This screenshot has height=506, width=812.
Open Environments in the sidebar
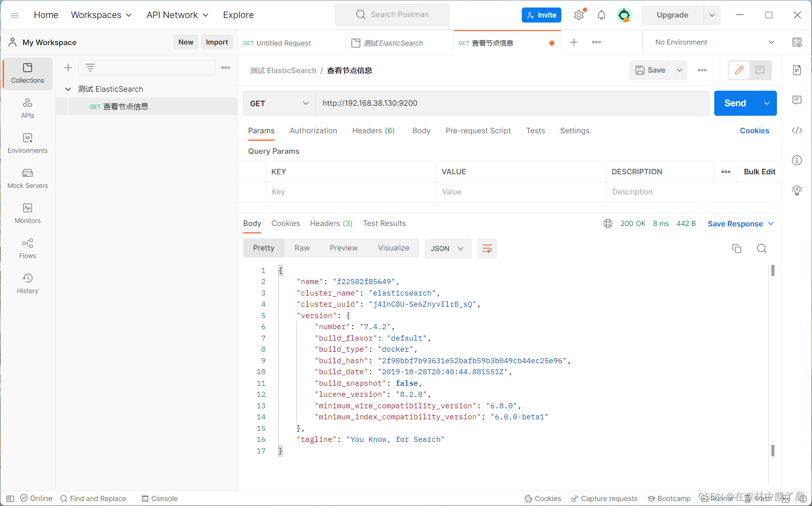[x=28, y=144]
